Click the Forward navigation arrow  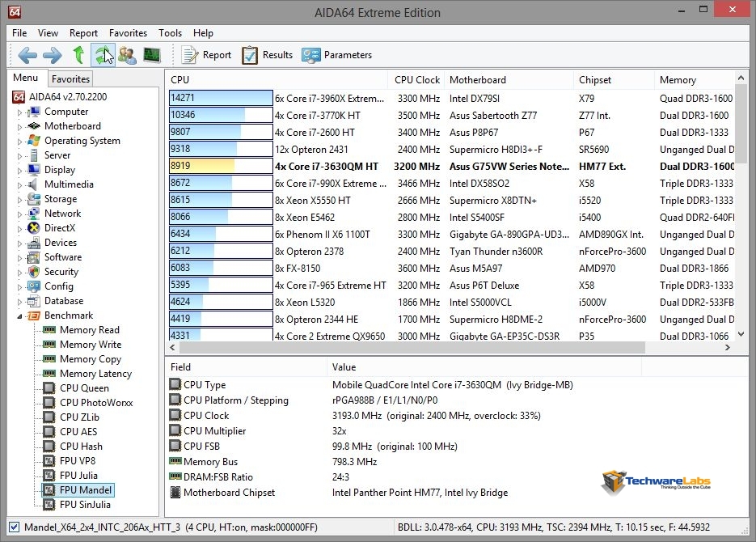(x=52, y=55)
